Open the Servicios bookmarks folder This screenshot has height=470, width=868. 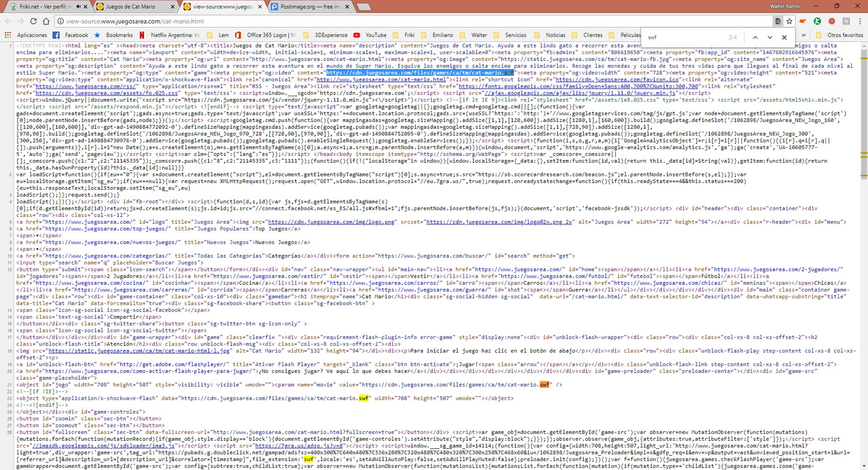pos(510,35)
